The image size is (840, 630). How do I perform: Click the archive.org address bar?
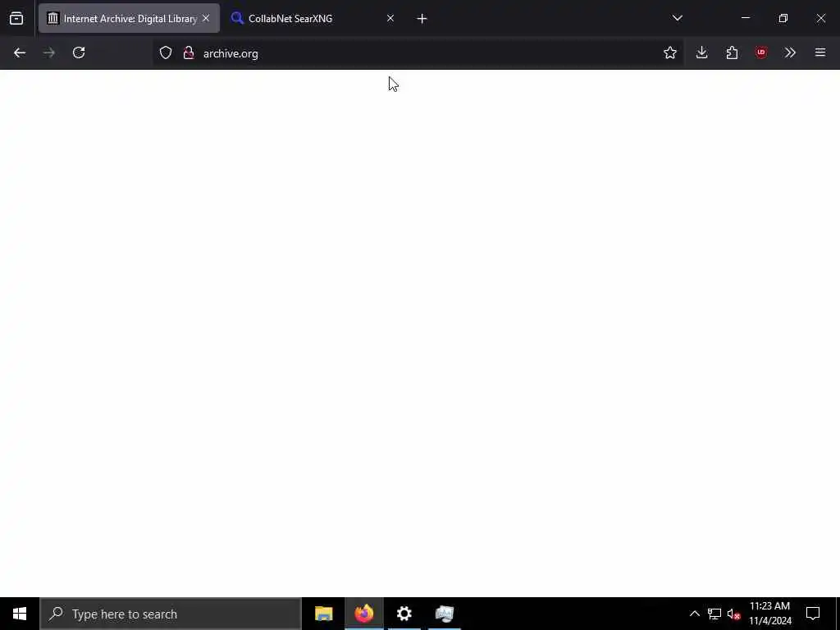click(418, 53)
